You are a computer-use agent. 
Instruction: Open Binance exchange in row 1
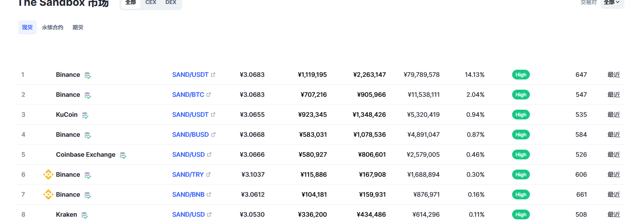click(x=68, y=75)
